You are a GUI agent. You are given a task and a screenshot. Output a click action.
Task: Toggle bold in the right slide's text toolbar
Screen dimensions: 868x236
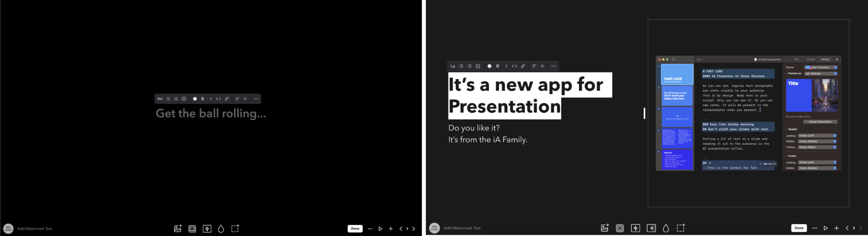(x=498, y=66)
